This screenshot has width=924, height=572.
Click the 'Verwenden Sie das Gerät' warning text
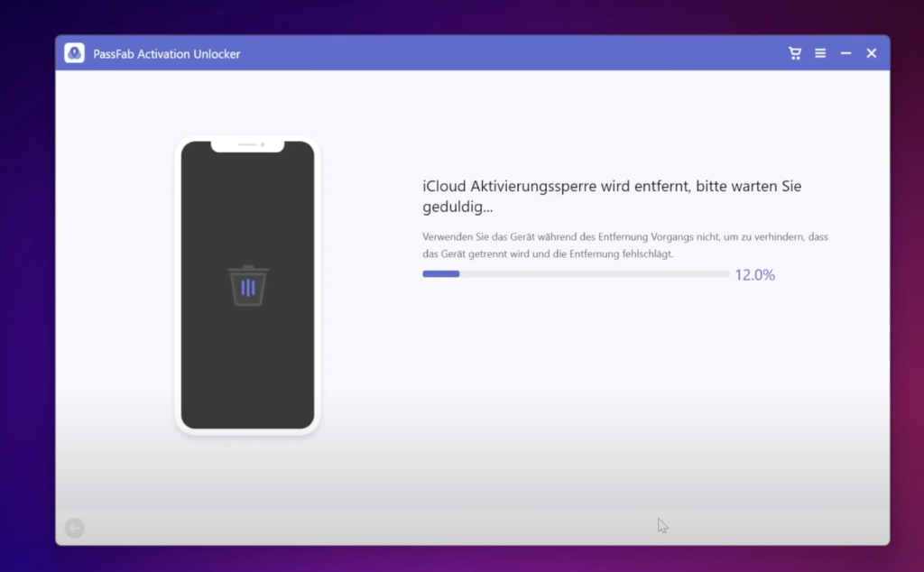tap(625, 245)
